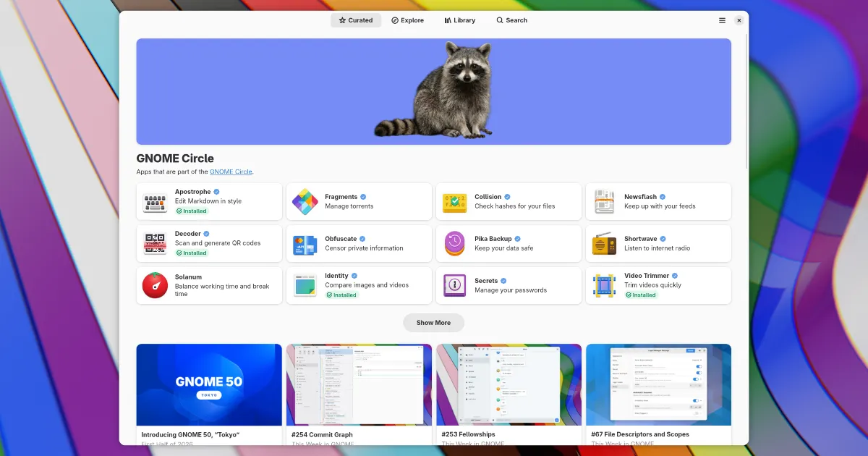Click Installed badge under Decoder
The height and width of the screenshot is (456, 868).
(x=192, y=253)
